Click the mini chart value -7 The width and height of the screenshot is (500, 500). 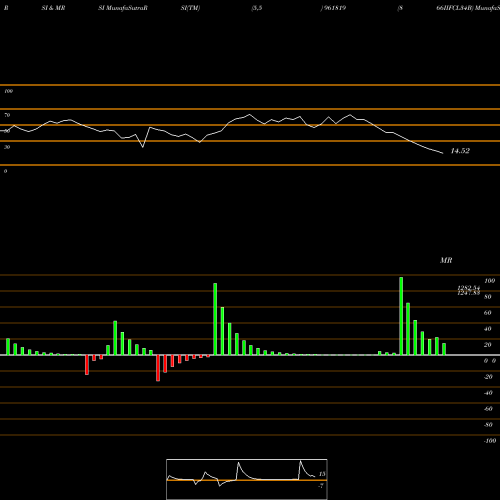coord(321,486)
